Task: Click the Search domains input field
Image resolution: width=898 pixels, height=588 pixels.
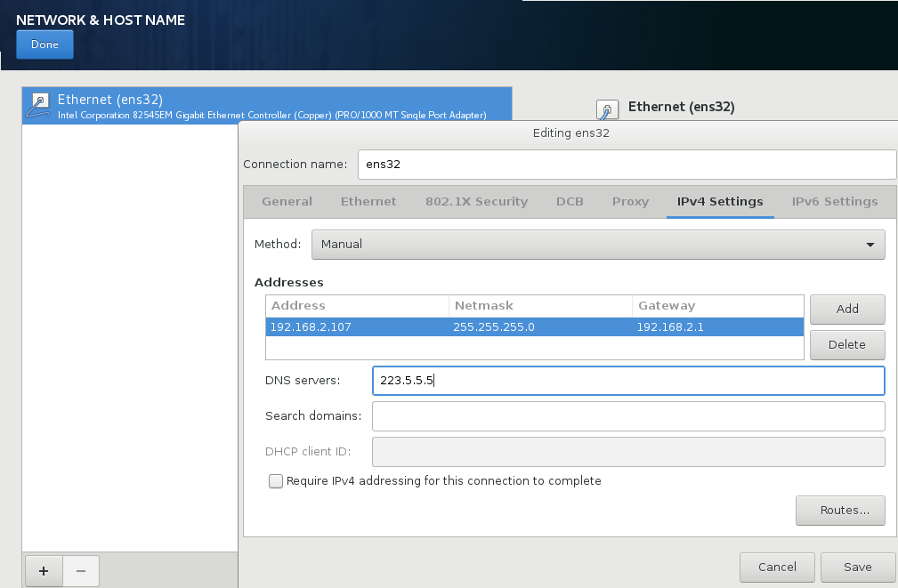Action: [x=628, y=416]
